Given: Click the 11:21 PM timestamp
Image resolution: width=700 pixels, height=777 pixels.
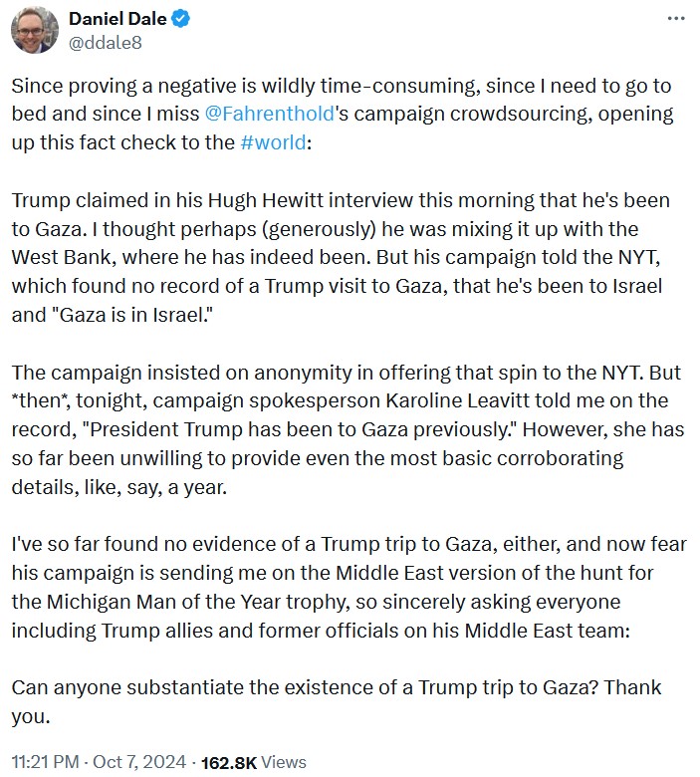Looking at the screenshot, I should (x=45, y=762).
